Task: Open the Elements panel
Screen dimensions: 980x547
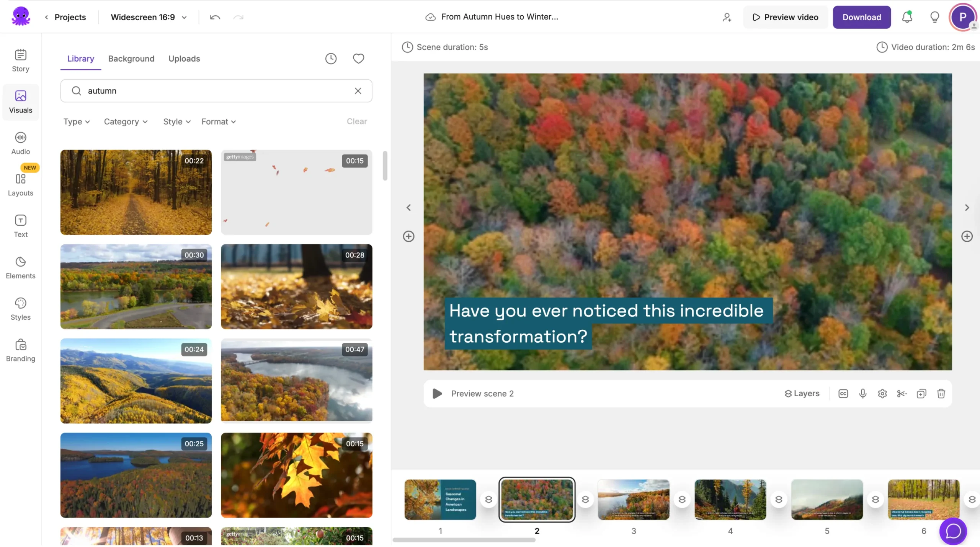Action: pos(21,267)
